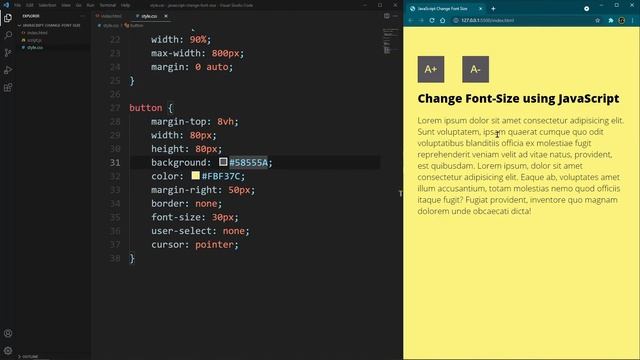Open a new browser tab
This screenshot has width=640, height=360.
(x=493, y=9)
